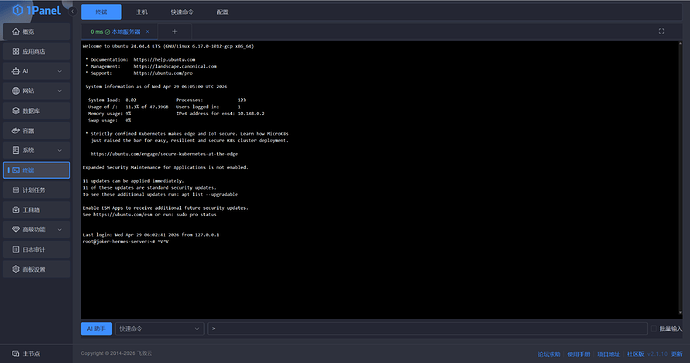Click the system icon for 系统
Viewport: 690px width, 363px height.
[x=16, y=150]
